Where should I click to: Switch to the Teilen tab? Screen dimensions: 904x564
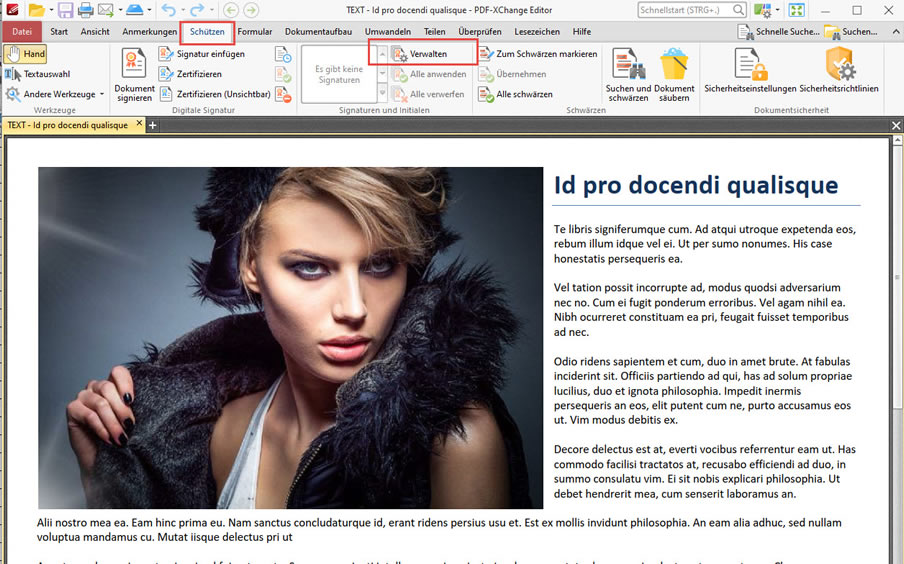(x=435, y=32)
